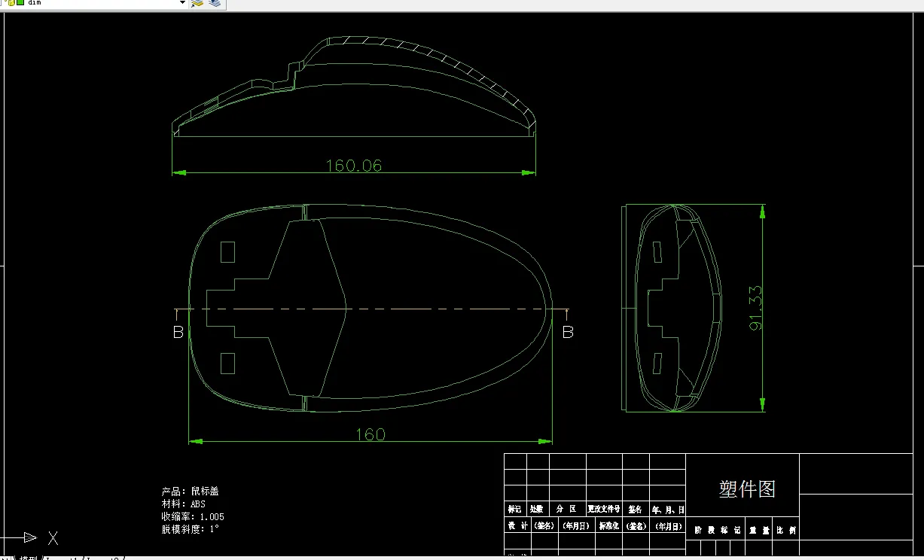Select the 160.06 dimension text
This screenshot has height=560, width=924.
354,166
